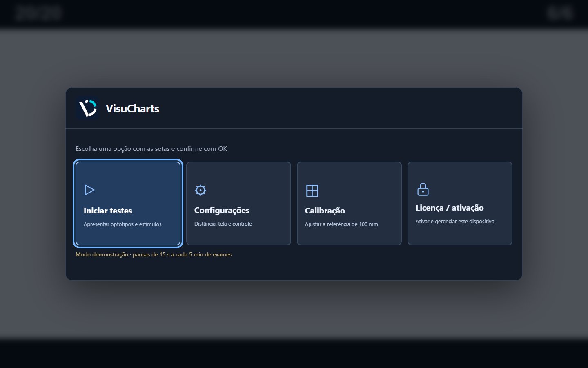
Task: Click 'Distância, tela e controle' description
Action: point(223,224)
